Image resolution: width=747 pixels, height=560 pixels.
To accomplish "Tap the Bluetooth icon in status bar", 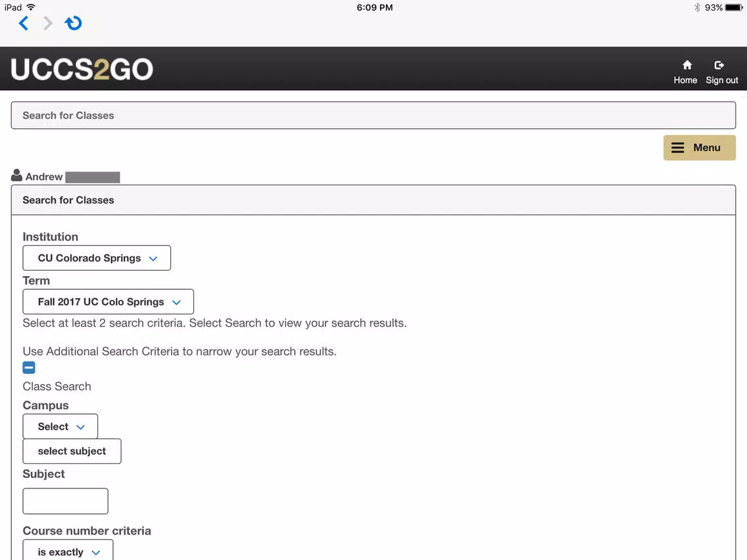I will click(697, 8).
